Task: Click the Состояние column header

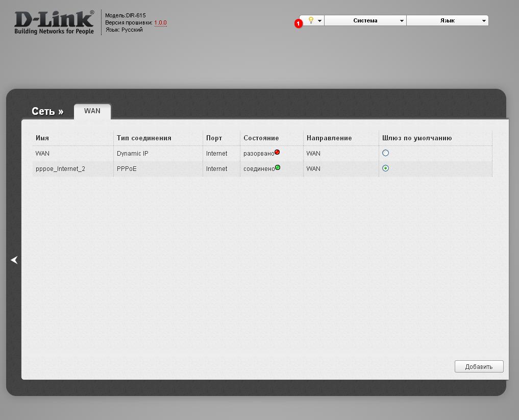Action: 261,138
